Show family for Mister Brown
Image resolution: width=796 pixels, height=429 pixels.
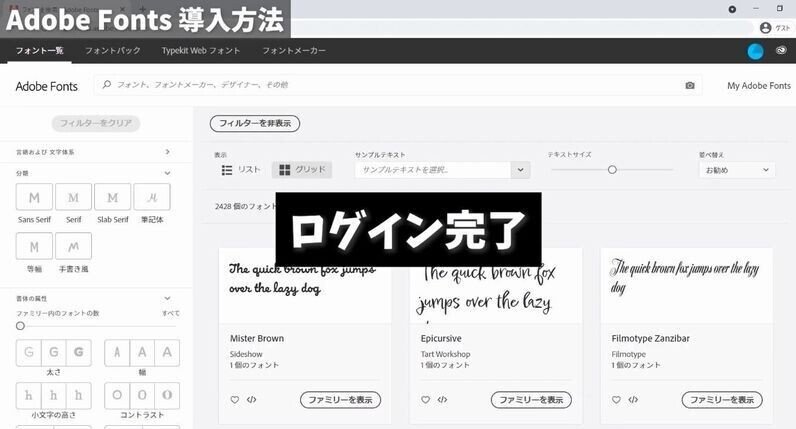coord(340,400)
